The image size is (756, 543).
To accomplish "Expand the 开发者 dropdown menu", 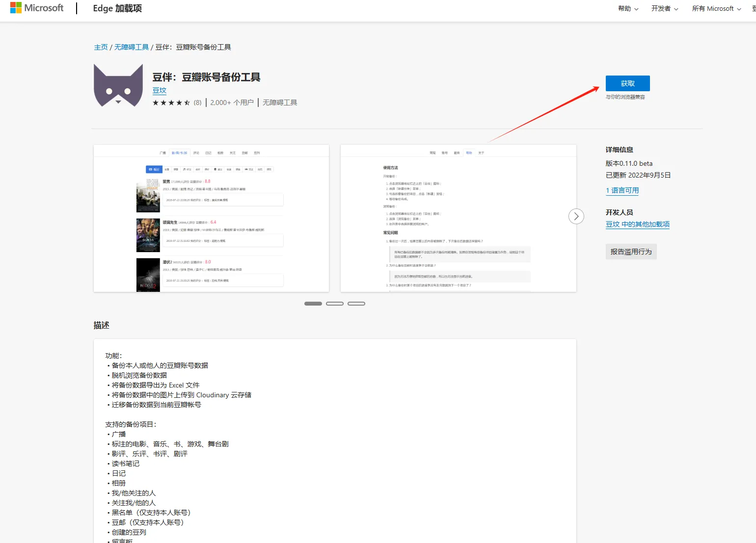I will (x=665, y=8).
